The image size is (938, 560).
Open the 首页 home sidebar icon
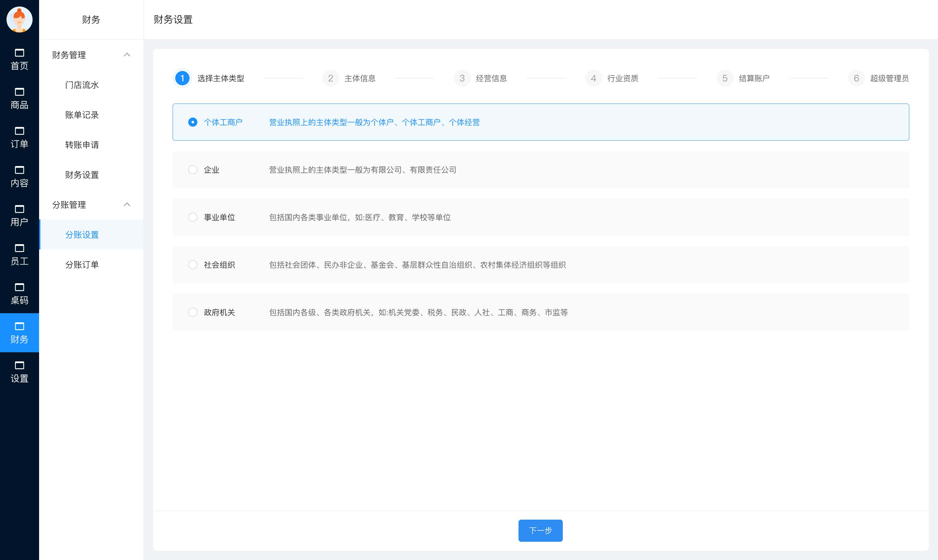tap(19, 59)
